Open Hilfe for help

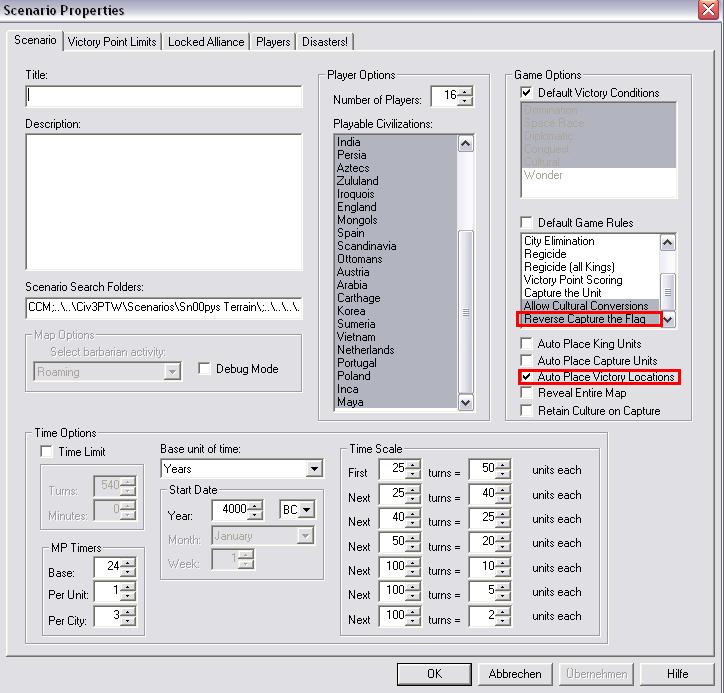pos(677,674)
